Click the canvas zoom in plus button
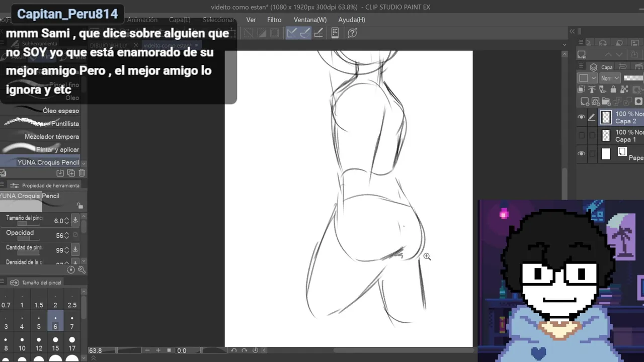644x362 pixels. pos(158,350)
